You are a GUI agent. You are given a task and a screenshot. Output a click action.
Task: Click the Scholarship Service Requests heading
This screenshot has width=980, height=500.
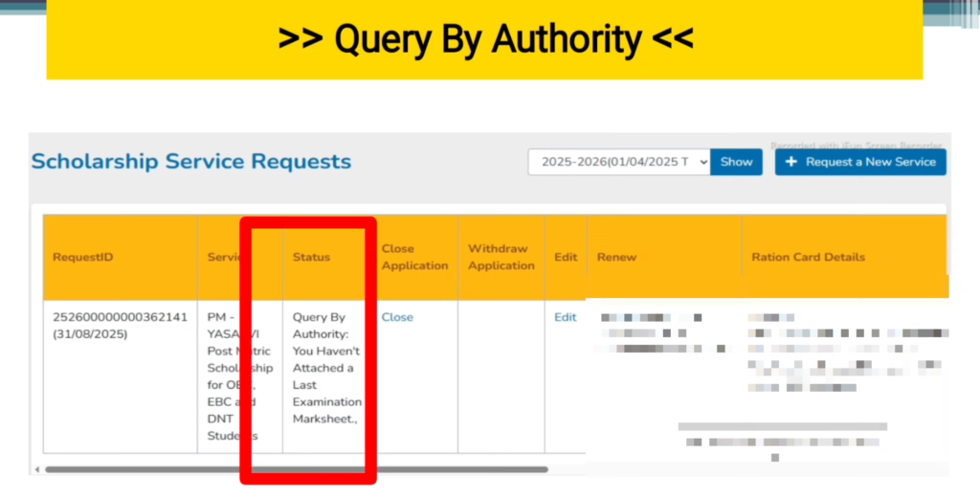coord(191,162)
